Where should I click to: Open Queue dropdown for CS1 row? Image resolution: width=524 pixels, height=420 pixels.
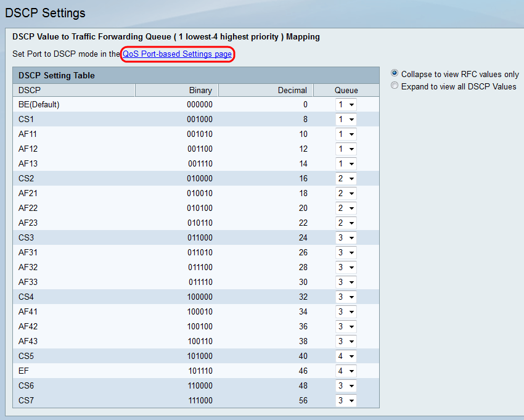point(346,120)
